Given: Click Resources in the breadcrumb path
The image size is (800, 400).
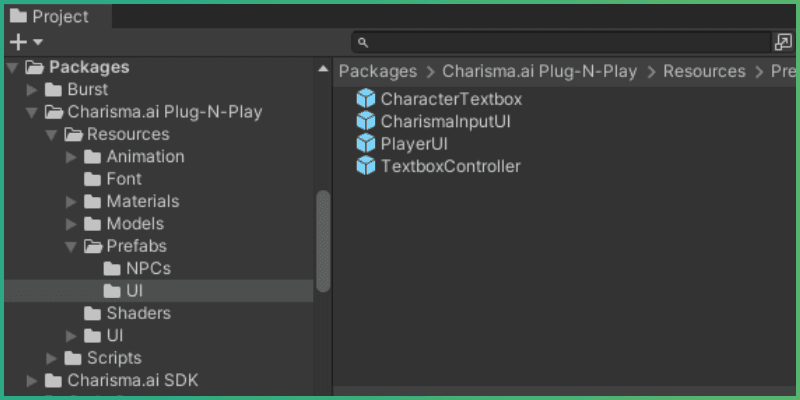Looking at the screenshot, I should pyautogui.click(x=704, y=71).
